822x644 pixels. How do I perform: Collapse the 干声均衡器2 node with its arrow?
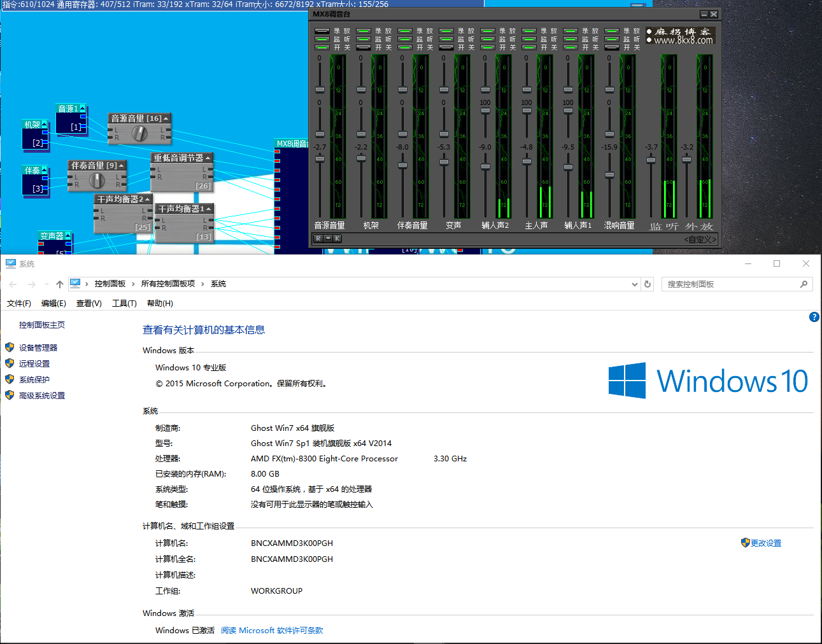point(148,199)
